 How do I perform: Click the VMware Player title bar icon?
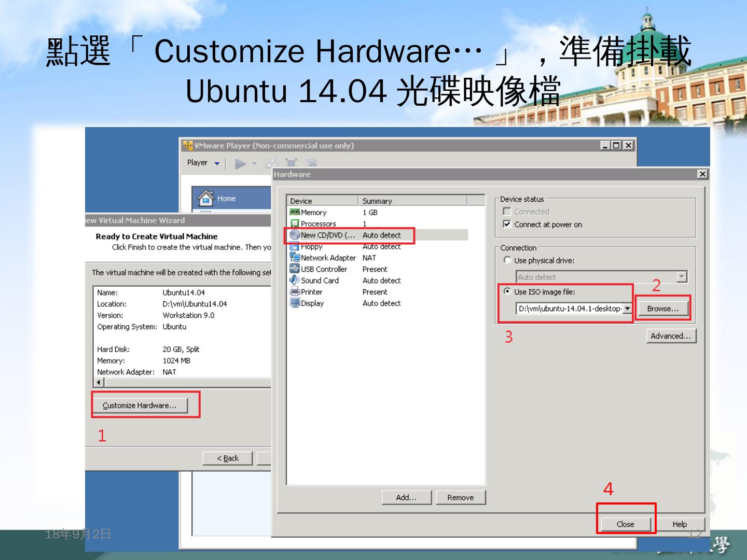tap(188, 146)
